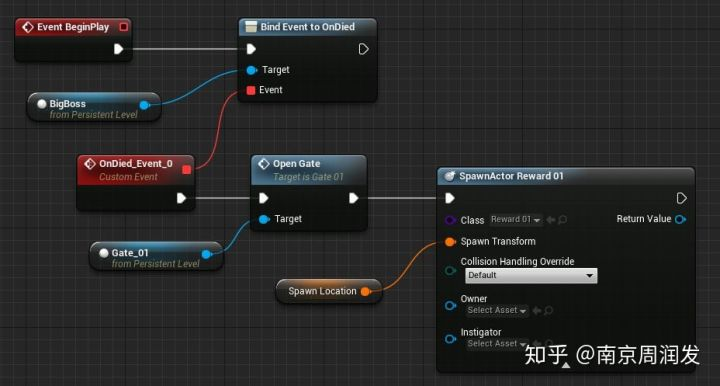Viewport: 720px width, 386px height.
Task: Click the OnDied_Event_0 red delegate pin
Action: tap(186, 170)
